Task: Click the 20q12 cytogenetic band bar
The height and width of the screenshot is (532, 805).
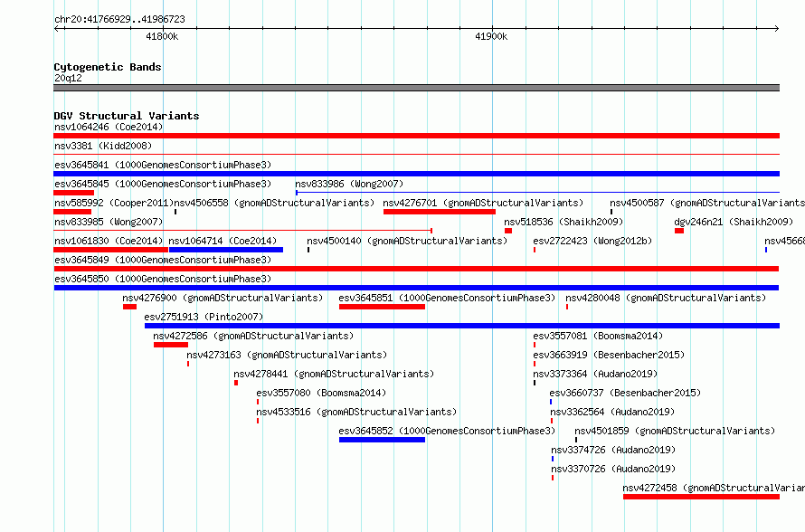Action: click(416, 88)
